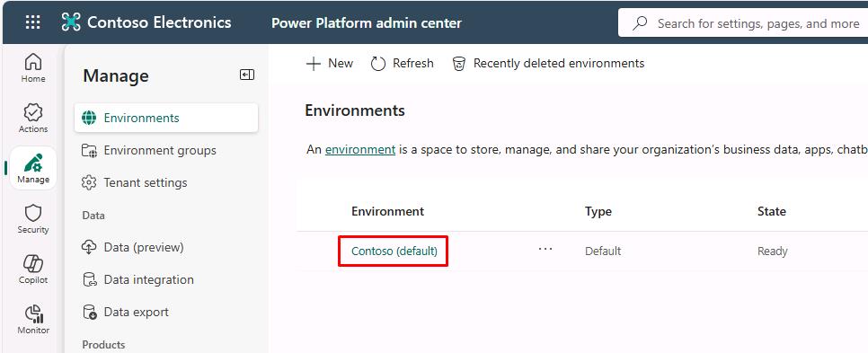Open more actions ellipsis for Contoso (default)

click(545, 249)
